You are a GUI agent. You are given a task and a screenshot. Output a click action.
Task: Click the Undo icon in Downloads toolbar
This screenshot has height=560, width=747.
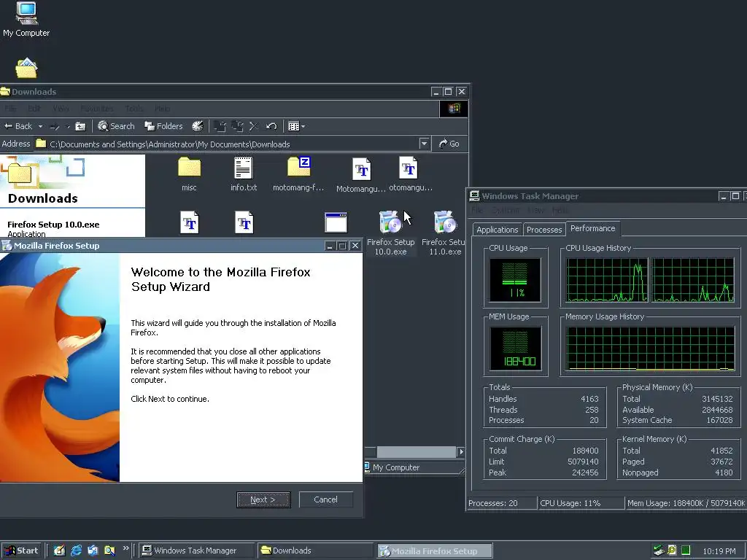(x=271, y=126)
